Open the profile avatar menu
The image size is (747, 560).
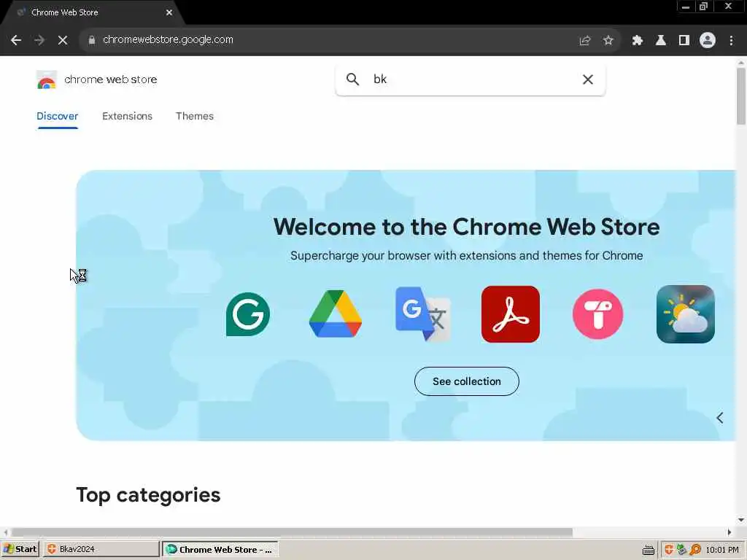click(708, 41)
